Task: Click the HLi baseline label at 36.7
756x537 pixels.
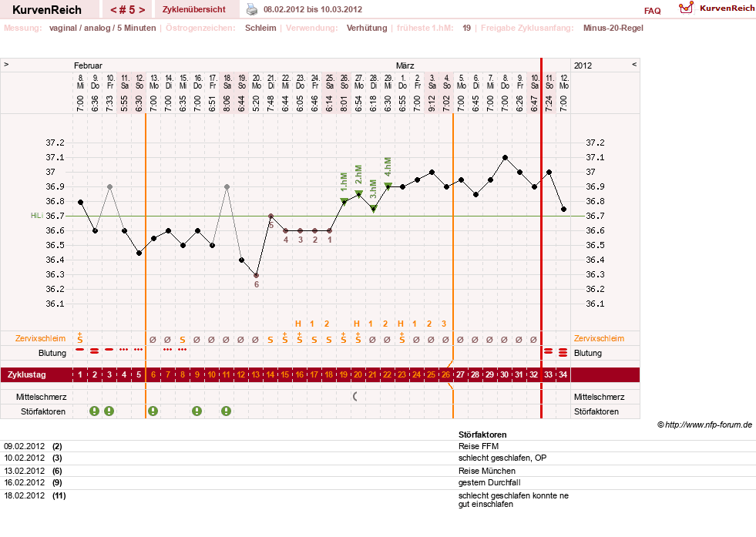Action: pyautogui.click(x=37, y=216)
